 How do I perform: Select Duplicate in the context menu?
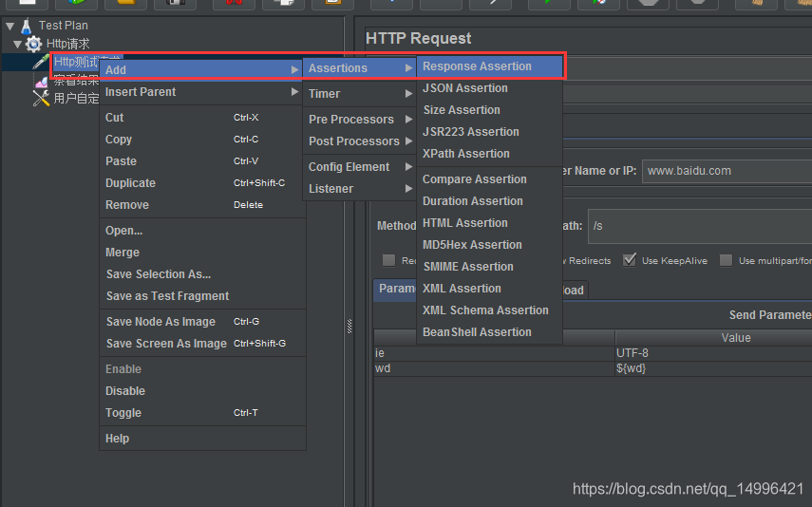click(201, 183)
